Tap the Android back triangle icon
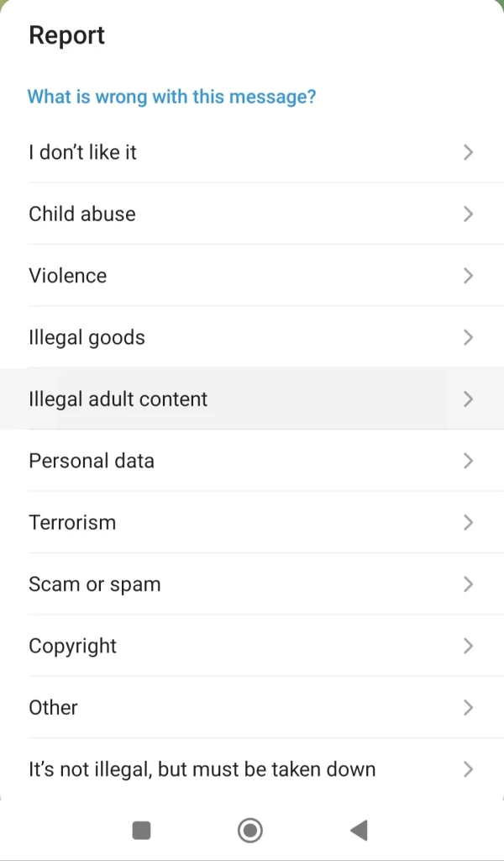 click(x=359, y=831)
